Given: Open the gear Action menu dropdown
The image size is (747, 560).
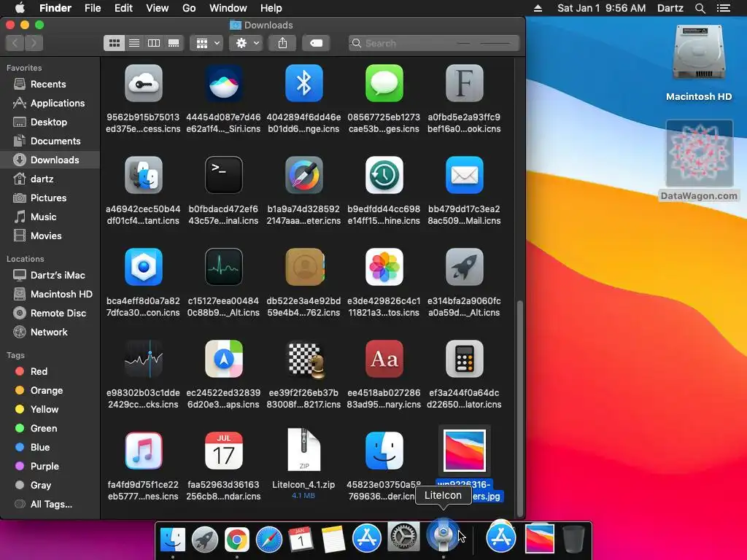Looking at the screenshot, I should click(x=246, y=43).
